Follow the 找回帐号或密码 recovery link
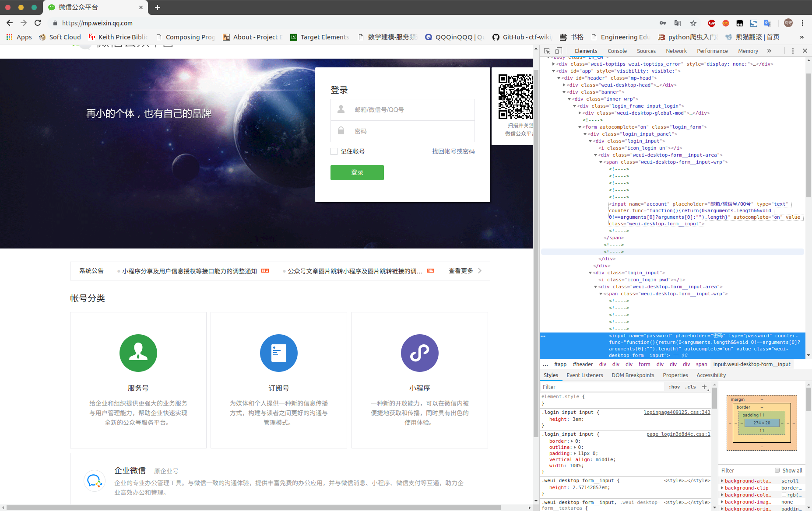 453,151
